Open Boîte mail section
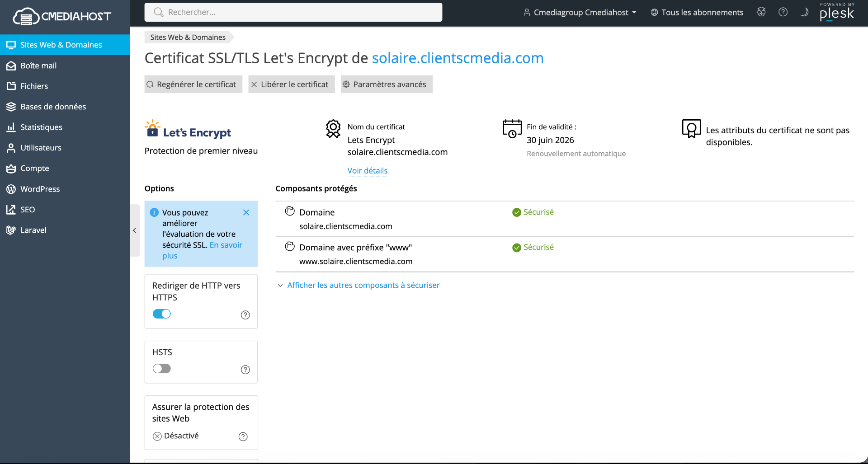This screenshot has width=868, height=464. 65,66
